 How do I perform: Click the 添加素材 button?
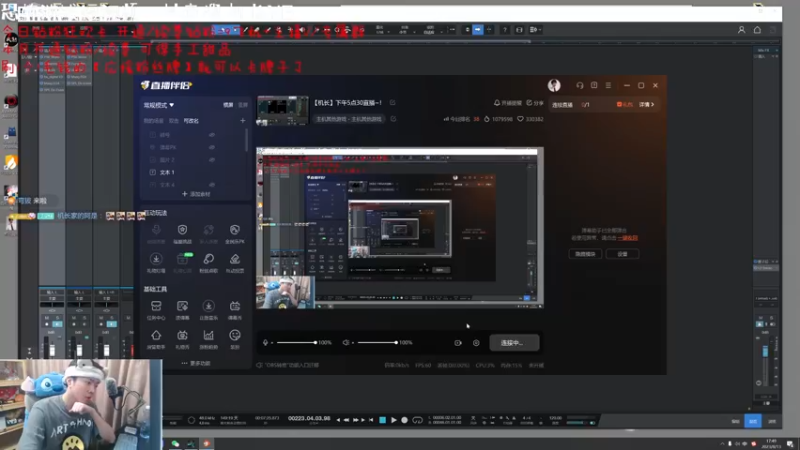coord(196,194)
